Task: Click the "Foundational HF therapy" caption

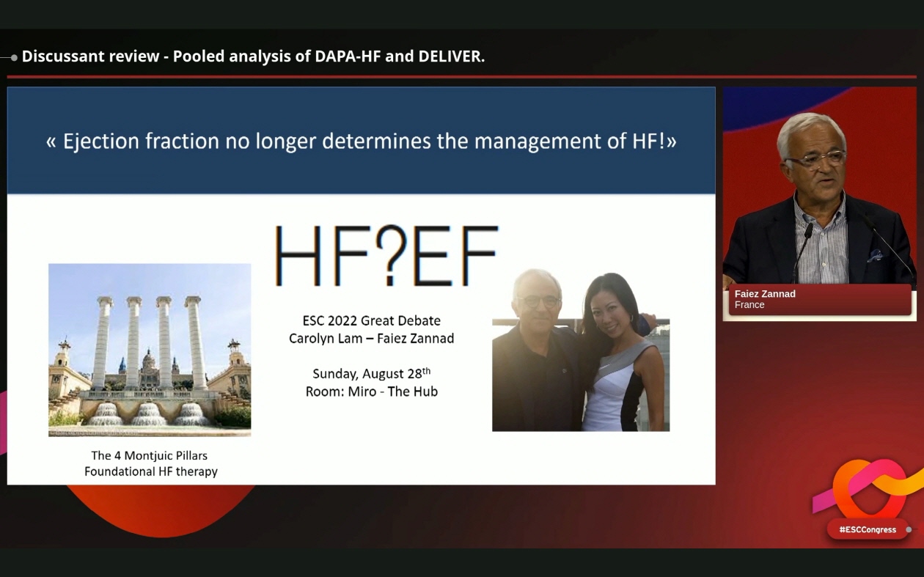Action: coord(151,471)
